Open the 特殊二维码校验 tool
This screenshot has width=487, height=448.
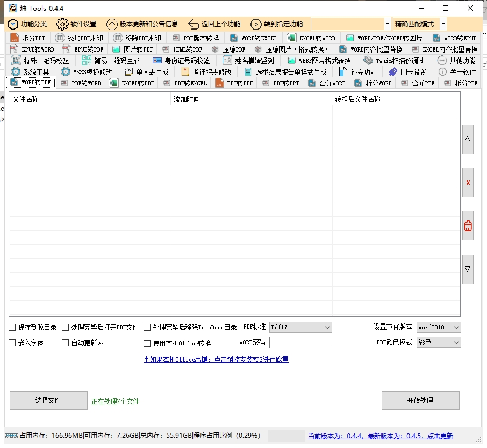(x=40, y=61)
